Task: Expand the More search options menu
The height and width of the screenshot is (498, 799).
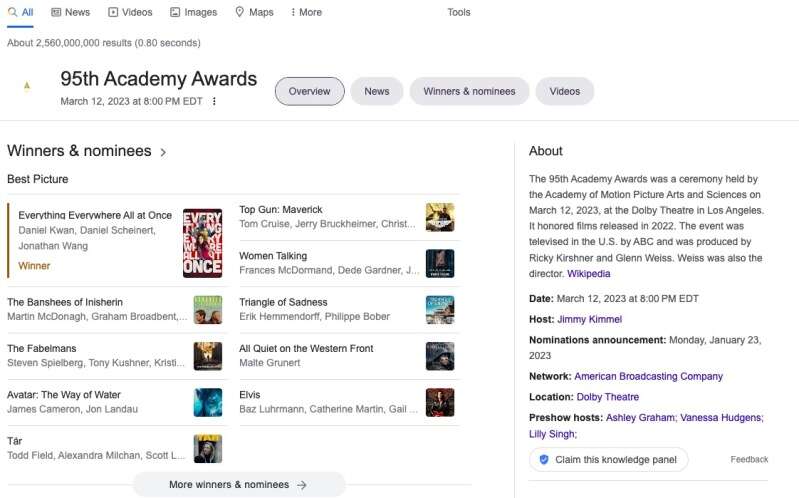Action: pos(306,12)
